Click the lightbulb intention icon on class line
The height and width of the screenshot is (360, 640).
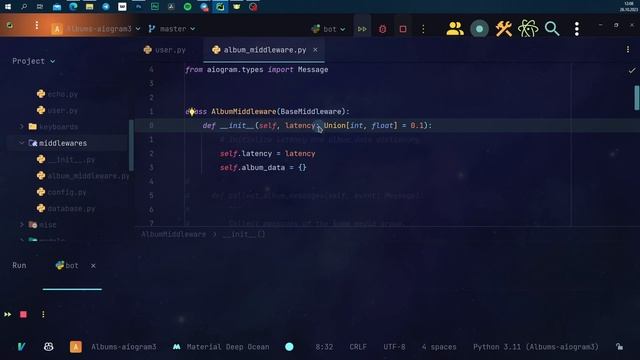click(192, 111)
